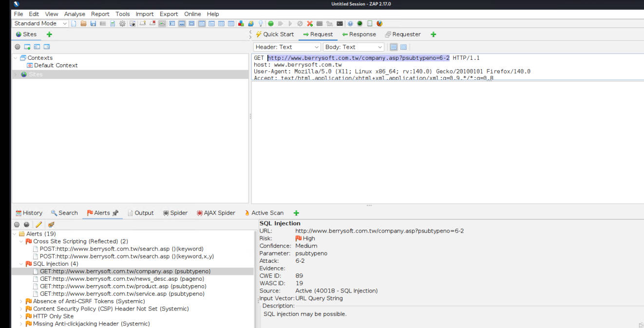Click the green plus after Active Scan tab
The width and height of the screenshot is (644, 328).
pos(296,213)
